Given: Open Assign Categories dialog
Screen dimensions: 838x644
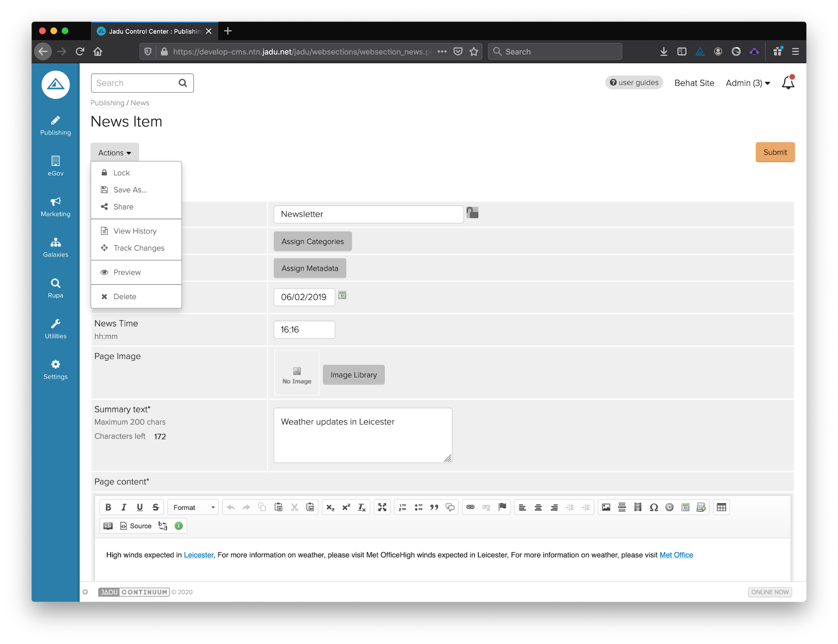Looking at the screenshot, I should coord(312,241).
